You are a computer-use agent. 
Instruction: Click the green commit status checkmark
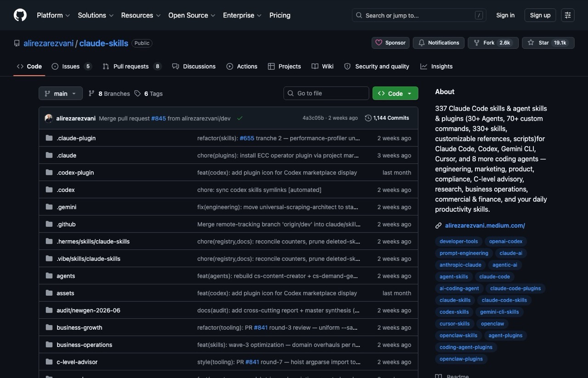point(240,118)
